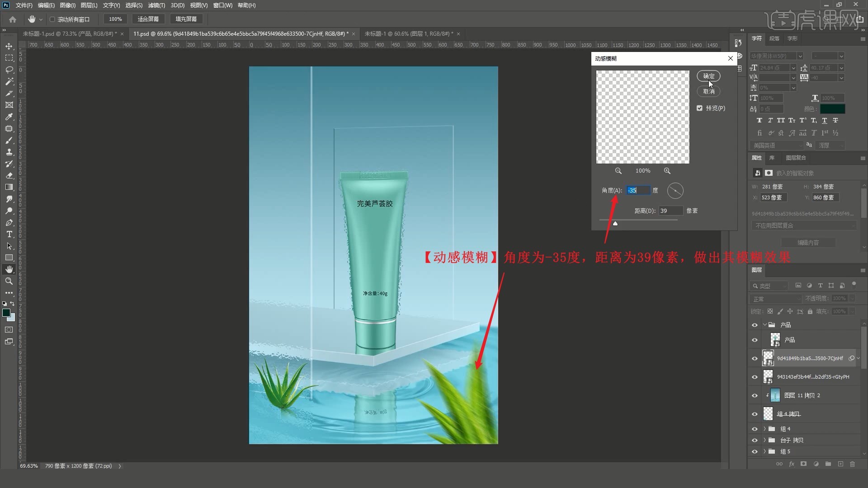Hide the 图层 11 拷贝 2 layer

tap(755, 395)
